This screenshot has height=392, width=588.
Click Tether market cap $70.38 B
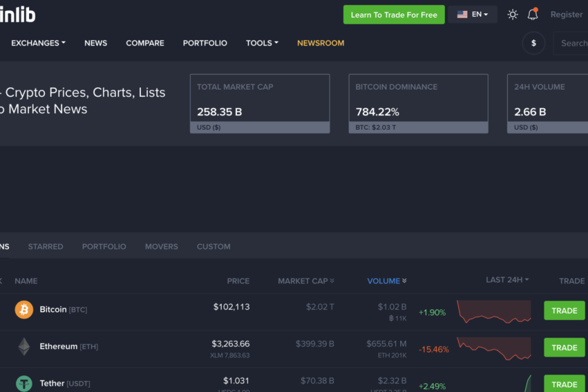tap(317, 381)
